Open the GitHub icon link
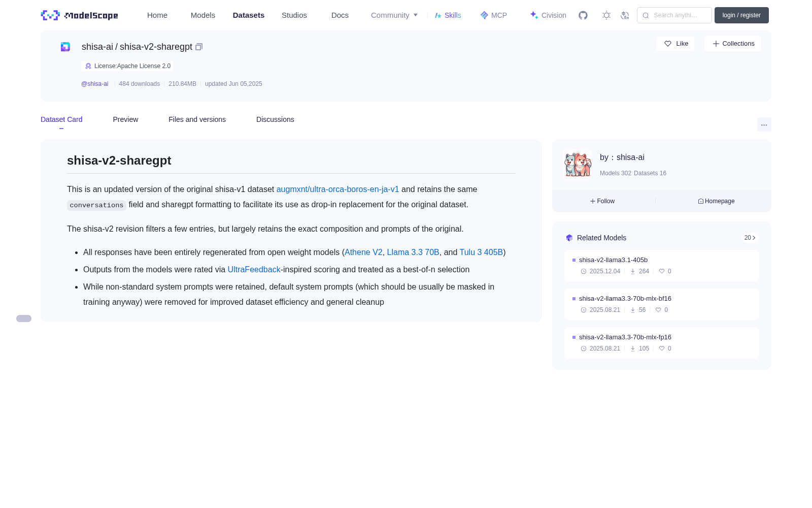 583,15
